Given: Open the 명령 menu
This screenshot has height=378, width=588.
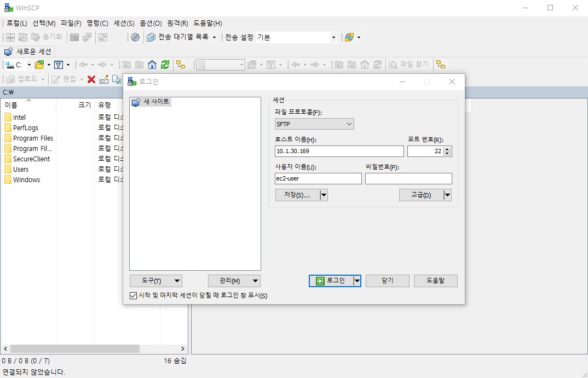Looking at the screenshot, I should pos(97,23).
